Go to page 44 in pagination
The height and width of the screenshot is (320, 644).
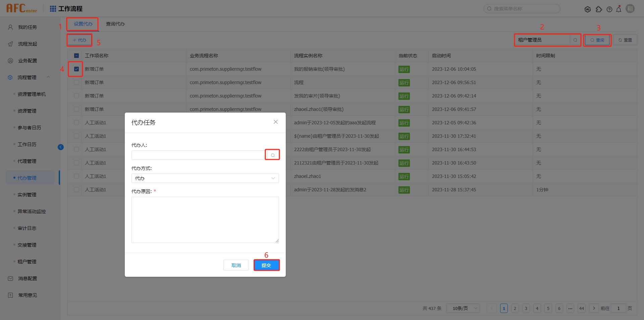pyautogui.click(x=582, y=308)
